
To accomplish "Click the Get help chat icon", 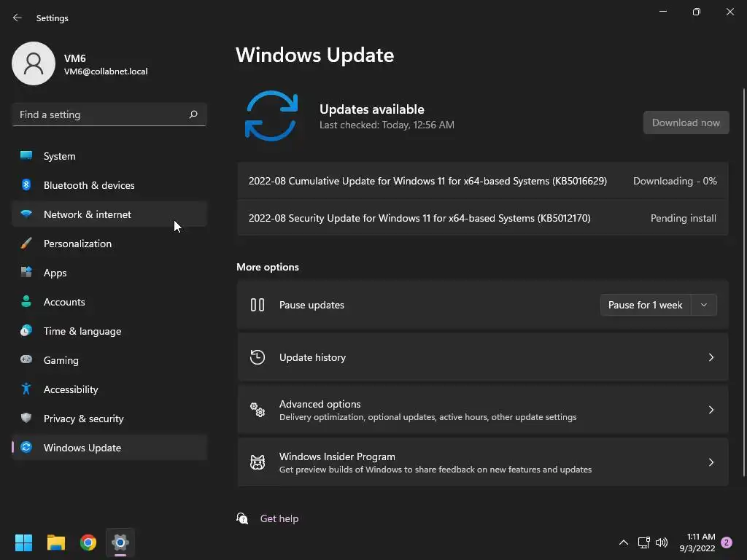I will pos(242,518).
